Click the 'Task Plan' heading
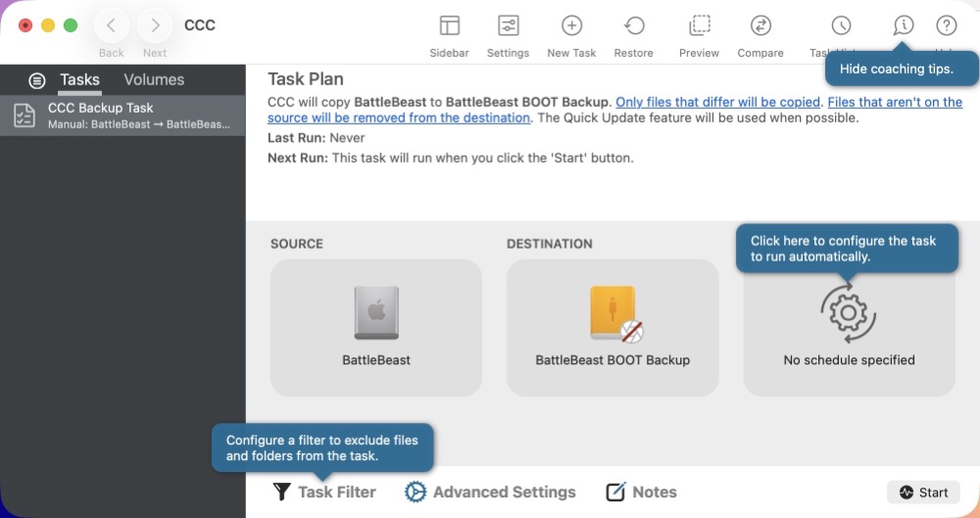Screen dimensions: 980x518 click(306, 79)
